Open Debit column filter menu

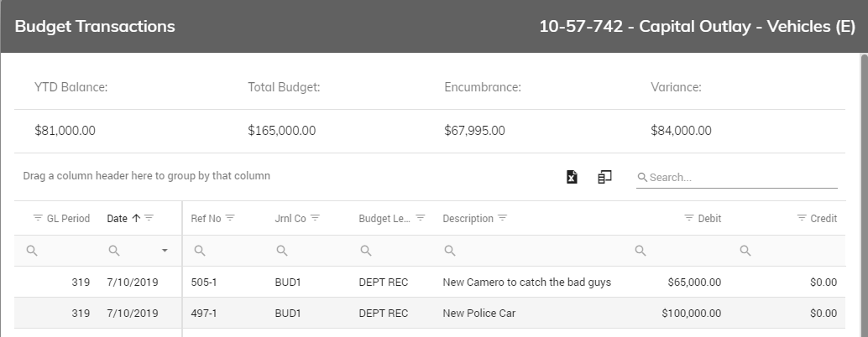pyautogui.click(x=689, y=219)
